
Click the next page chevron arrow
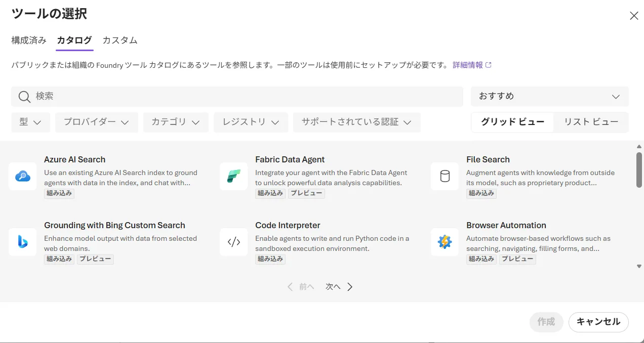pos(350,287)
